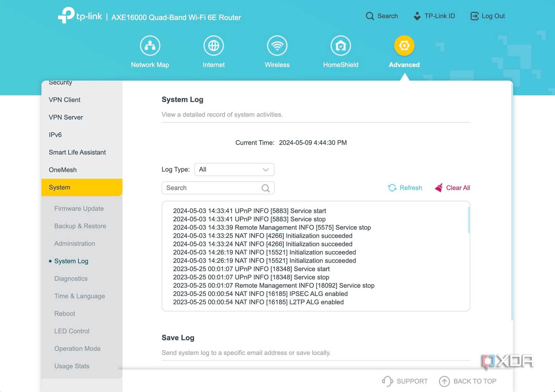Open the header Search
This screenshot has height=392, width=555.
click(x=382, y=16)
